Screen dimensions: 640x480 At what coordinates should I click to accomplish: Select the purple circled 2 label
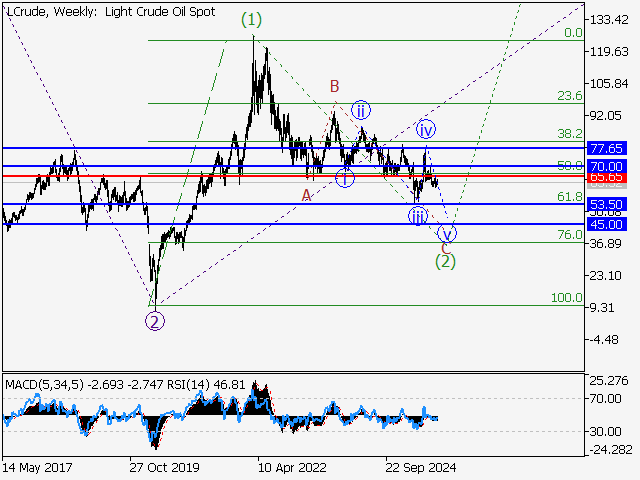tap(154, 321)
